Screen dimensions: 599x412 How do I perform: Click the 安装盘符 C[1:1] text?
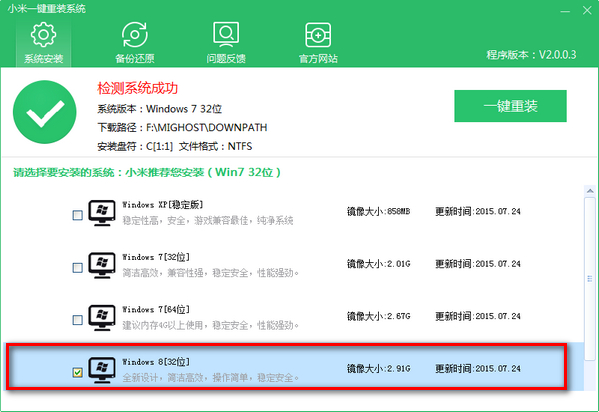pyautogui.click(x=135, y=146)
